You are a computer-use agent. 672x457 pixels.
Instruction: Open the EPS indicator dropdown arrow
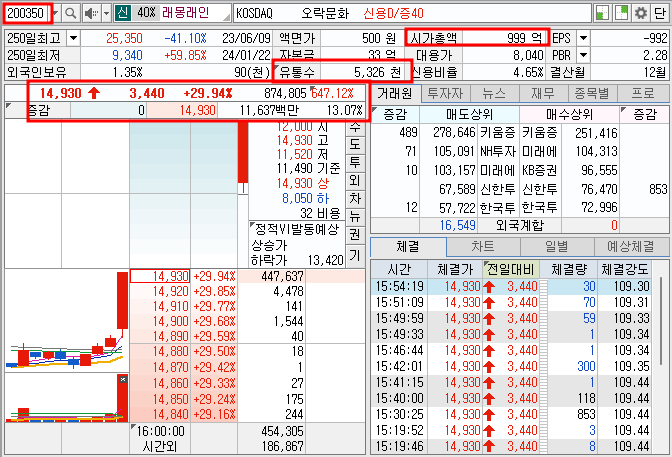click(x=583, y=39)
